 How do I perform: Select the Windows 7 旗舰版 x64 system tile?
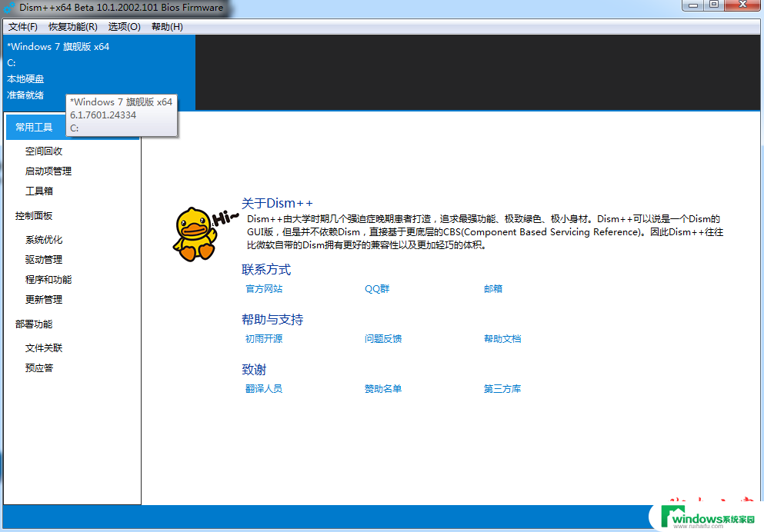(99, 72)
